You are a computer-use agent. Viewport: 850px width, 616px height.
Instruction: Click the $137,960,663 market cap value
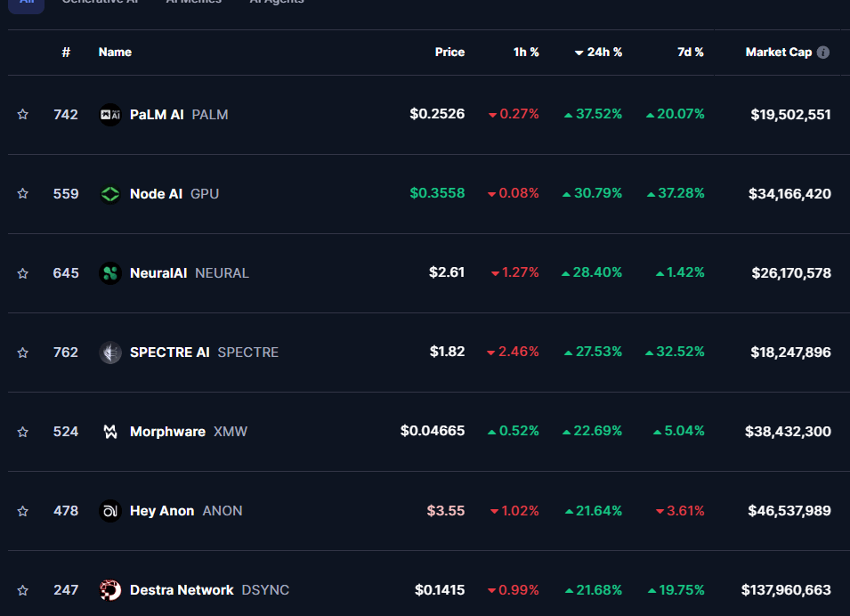click(786, 590)
